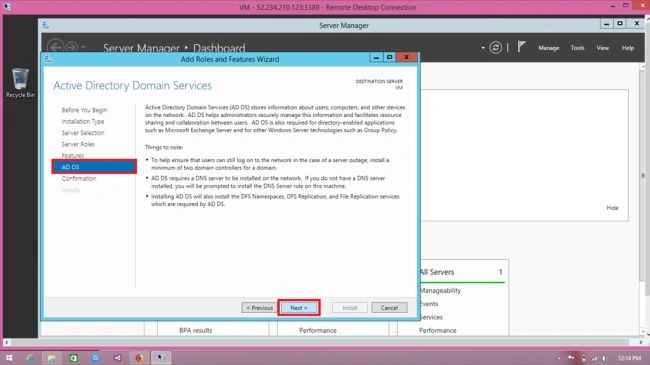Go to the Server Selection step
This screenshot has width=650, height=365.
click(x=83, y=133)
